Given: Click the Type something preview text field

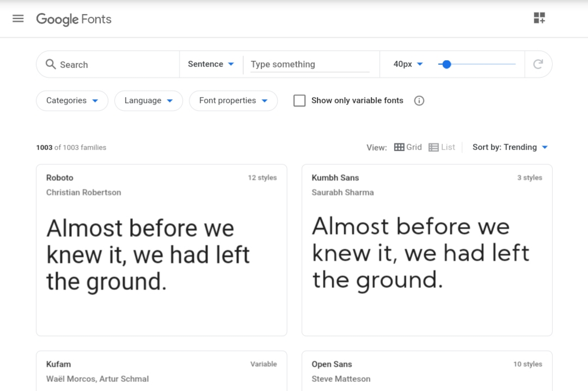Looking at the screenshot, I should click(310, 65).
